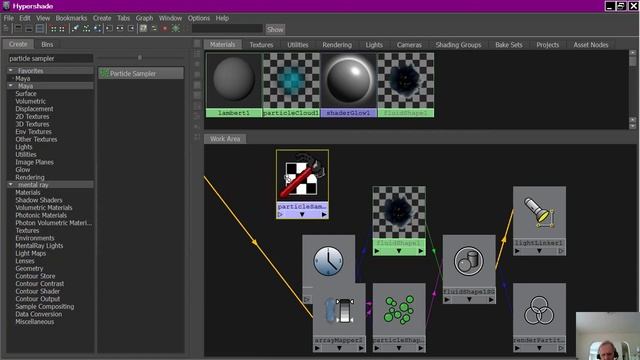640x360 pixels.
Task: Switch to the Bake Sets tab
Action: pos(509,45)
